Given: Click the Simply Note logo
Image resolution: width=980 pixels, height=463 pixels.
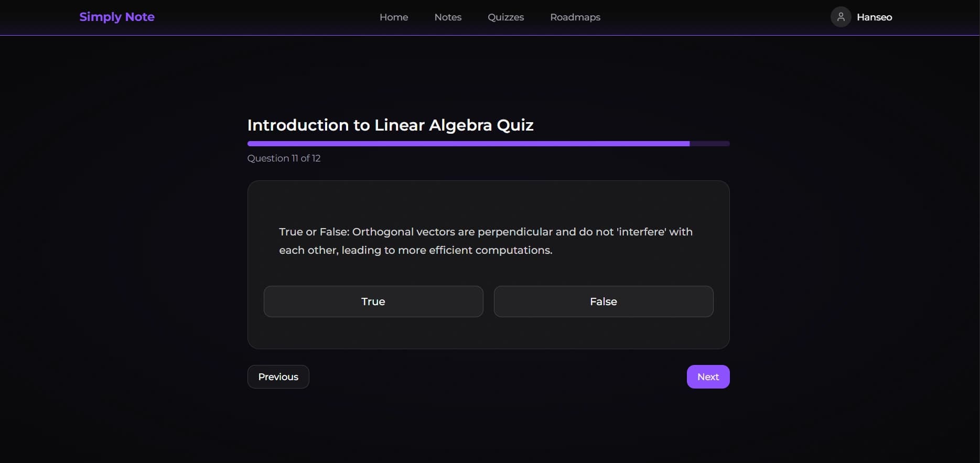Looking at the screenshot, I should coord(117,17).
